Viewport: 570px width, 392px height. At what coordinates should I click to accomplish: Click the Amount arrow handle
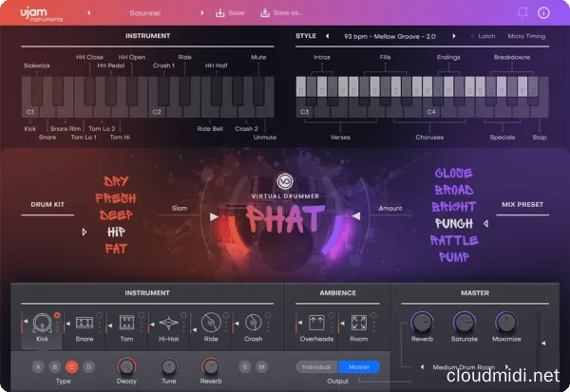[x=356, y=216]
